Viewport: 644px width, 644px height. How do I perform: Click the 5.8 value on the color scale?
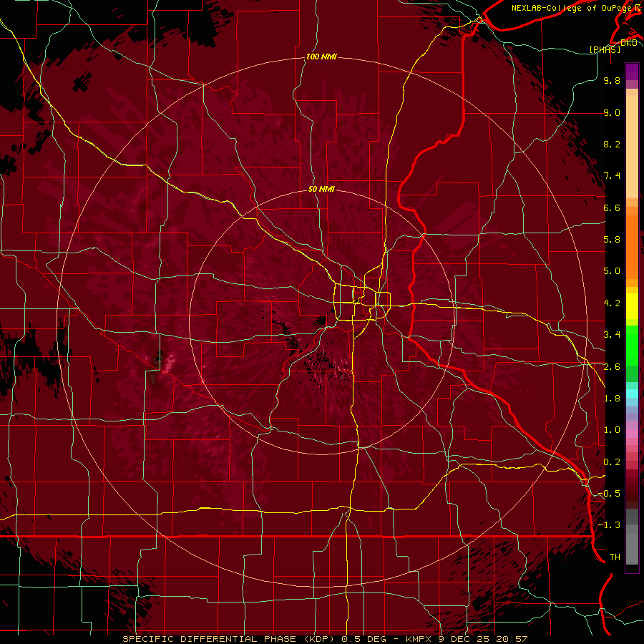click(x=612, y=240)
